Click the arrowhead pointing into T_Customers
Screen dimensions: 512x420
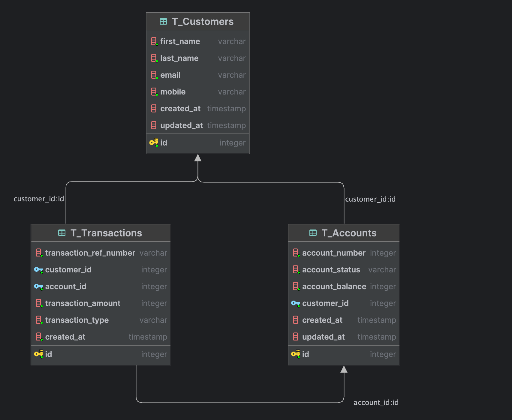[198, 158]
